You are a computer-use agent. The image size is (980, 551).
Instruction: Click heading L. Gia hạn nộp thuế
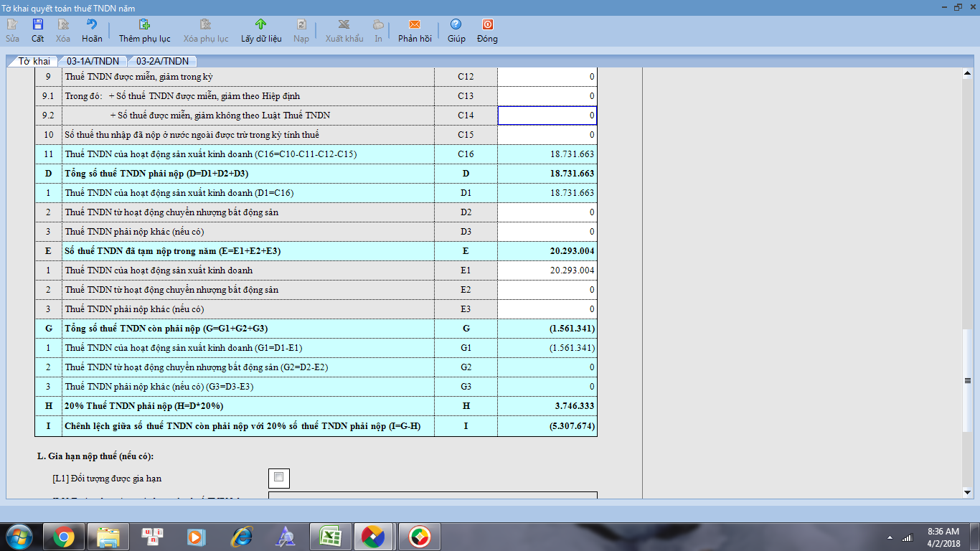coord(95,456)
